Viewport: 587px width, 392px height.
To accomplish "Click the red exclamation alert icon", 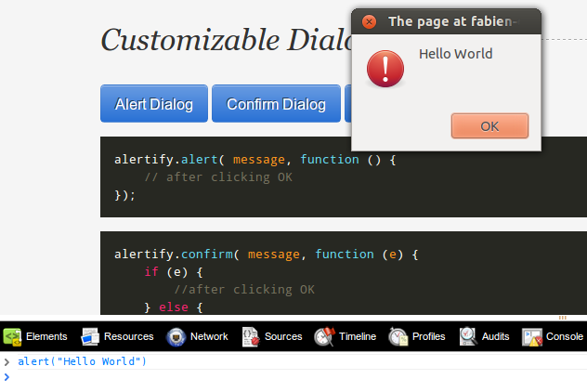I will (x=385, y=69).
